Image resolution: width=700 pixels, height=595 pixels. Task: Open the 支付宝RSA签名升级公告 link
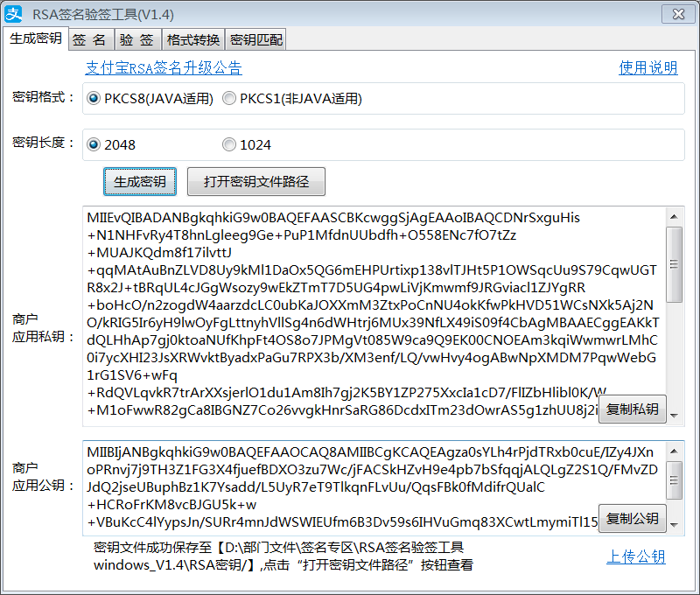pyautogui.click(x=164, y=68)
